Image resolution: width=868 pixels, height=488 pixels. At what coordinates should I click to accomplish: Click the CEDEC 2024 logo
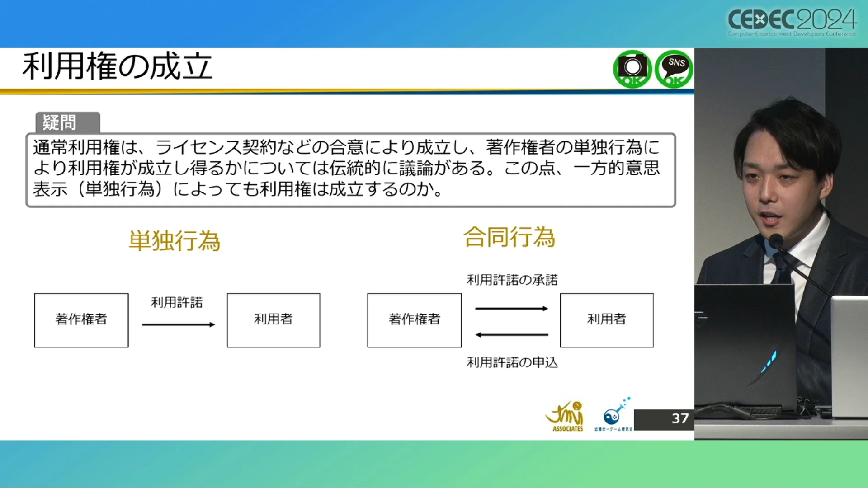pyautogui.click(x=792, y=22)
